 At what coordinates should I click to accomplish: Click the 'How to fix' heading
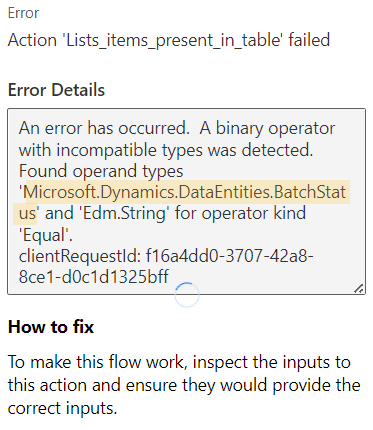coord(51,327)
